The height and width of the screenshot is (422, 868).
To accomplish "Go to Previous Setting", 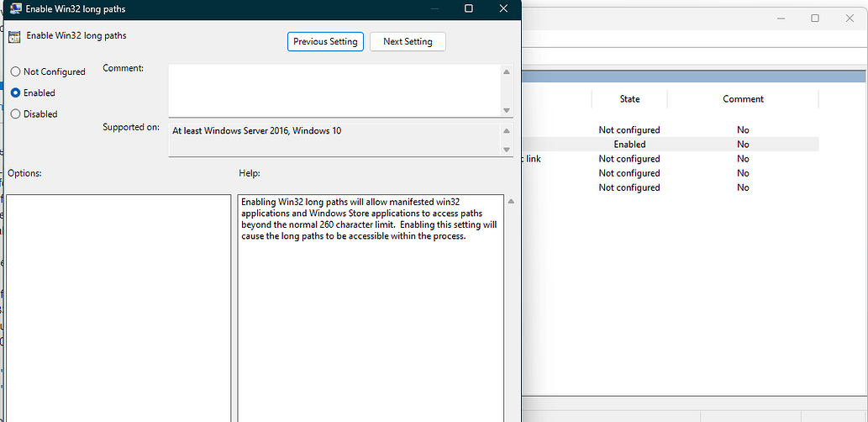I will pyautogui.click(x=325, y=41).
